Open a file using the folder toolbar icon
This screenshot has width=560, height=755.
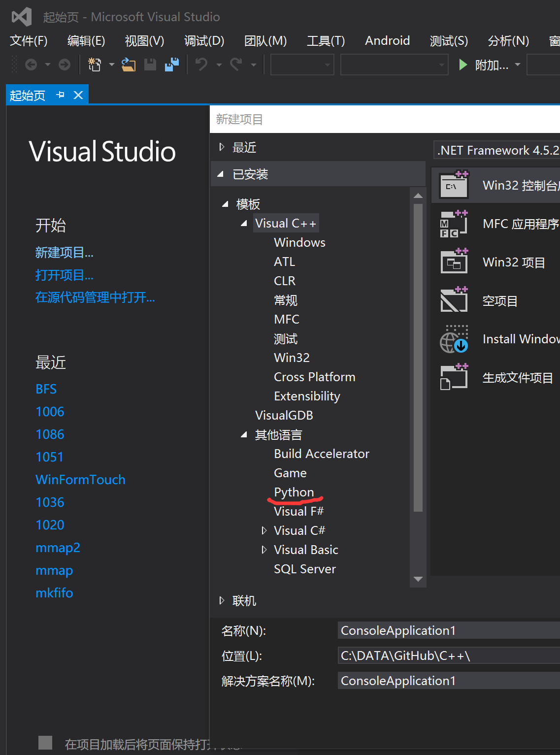[x=128, y=64]
